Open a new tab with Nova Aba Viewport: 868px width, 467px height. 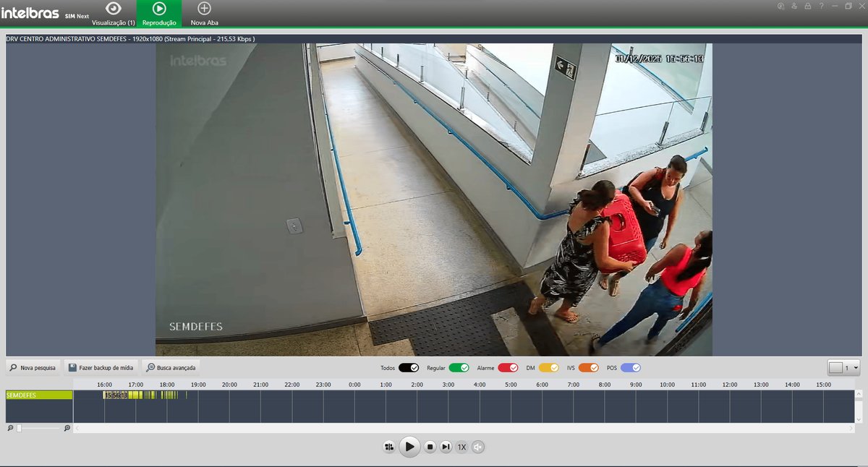click(x=205, y=14)
